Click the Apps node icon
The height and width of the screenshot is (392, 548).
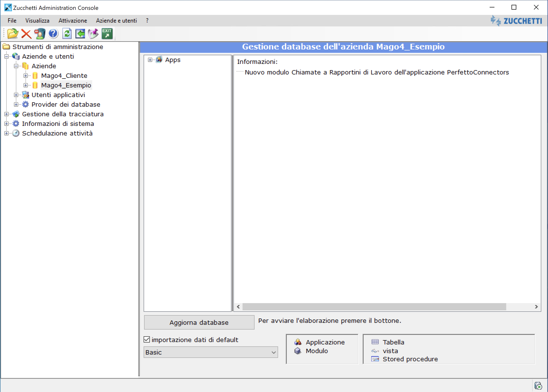(159, 60)
